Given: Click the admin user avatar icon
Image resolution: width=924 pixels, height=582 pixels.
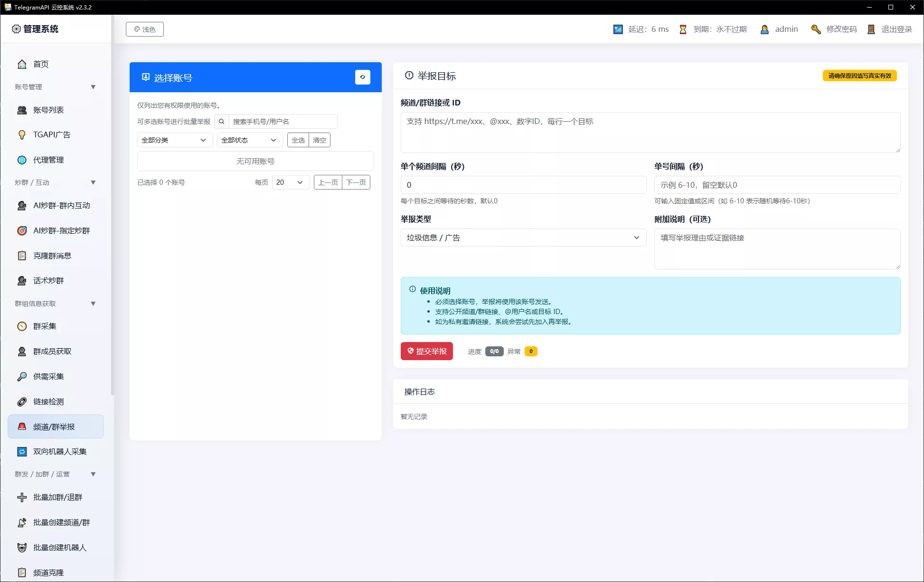Looking at the screenshot, I should pos(764,29).
